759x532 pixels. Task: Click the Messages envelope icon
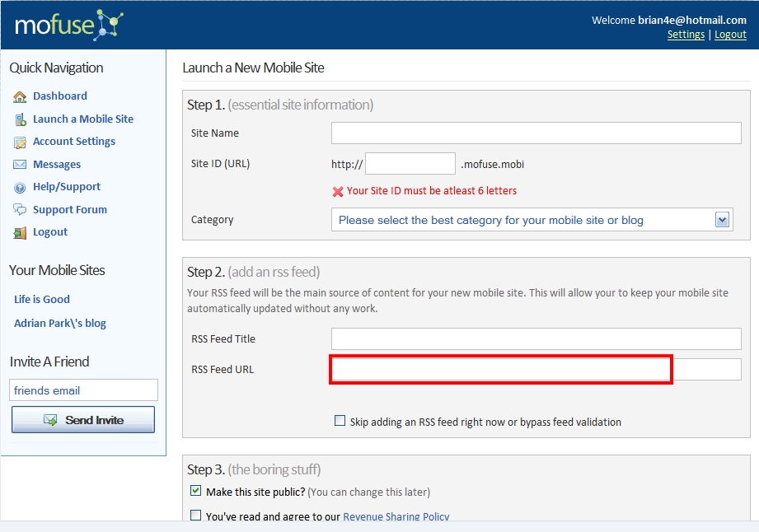click(20, 165)
